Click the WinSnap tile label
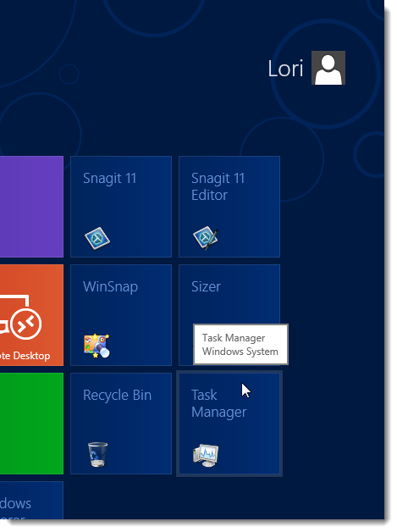 click(x=111, y=286)
